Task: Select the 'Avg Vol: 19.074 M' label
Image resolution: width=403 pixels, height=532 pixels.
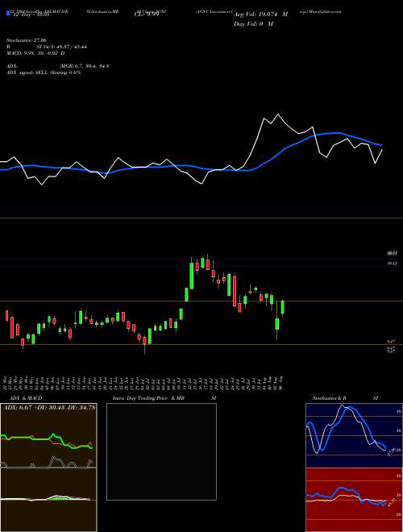Action: 260,15
